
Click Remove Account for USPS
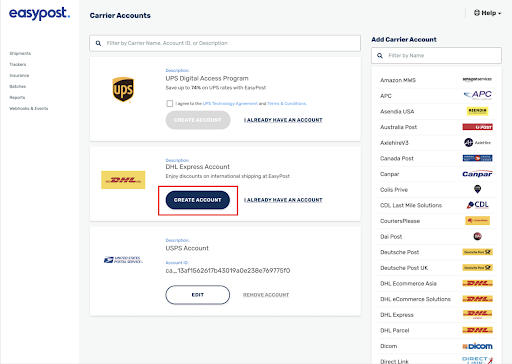point(266,295)
